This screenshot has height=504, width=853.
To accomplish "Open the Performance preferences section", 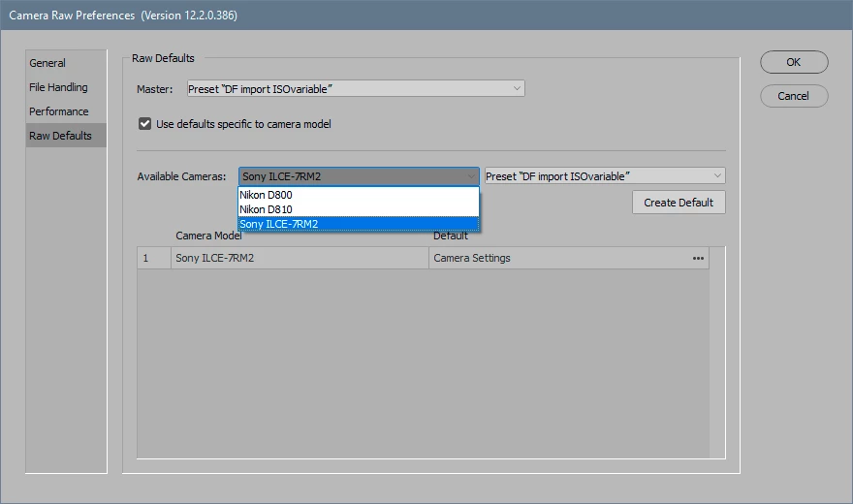I will pyautogui.click(x=66, y=111).
